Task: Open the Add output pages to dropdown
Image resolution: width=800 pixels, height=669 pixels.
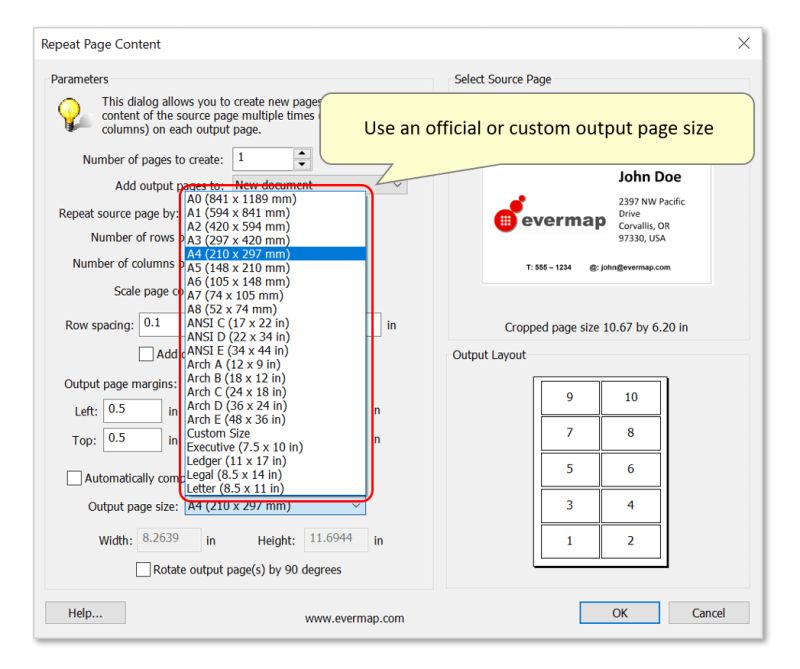Action: coord(398,185)
